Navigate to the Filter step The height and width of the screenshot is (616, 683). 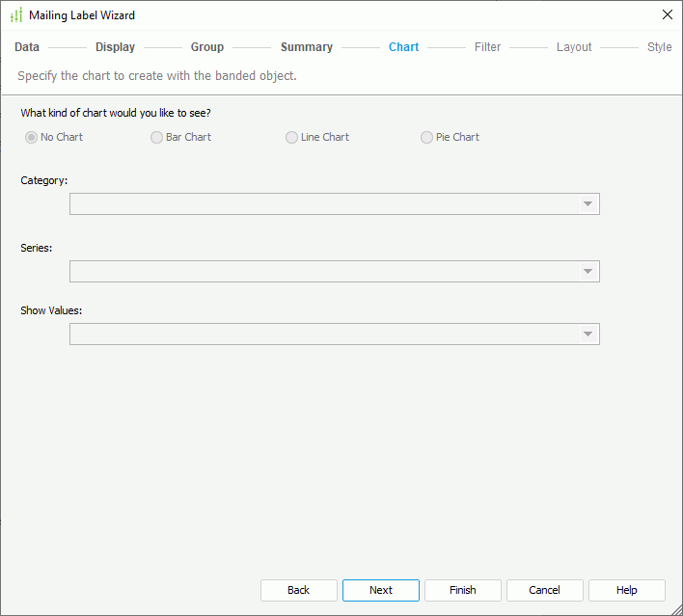coord(487,47)
